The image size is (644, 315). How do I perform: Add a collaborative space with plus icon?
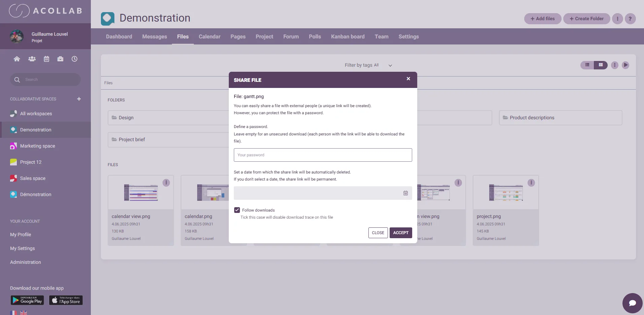coord(79,99)
